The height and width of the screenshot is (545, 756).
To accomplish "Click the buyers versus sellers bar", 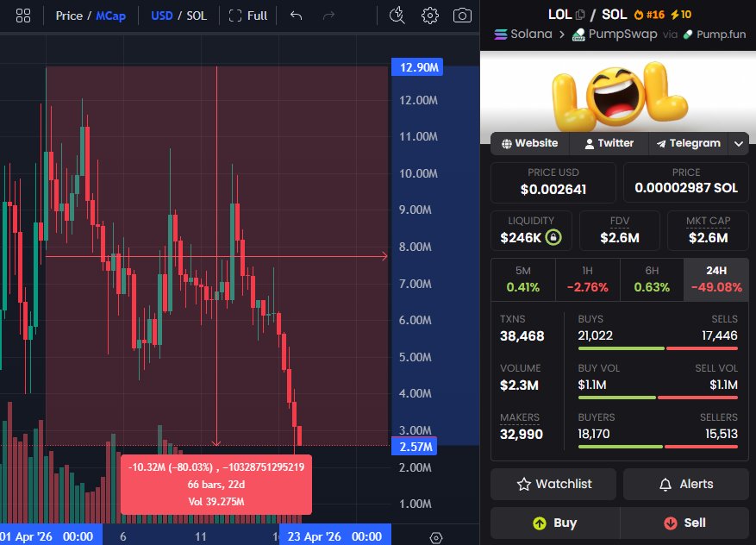I will (658, 447).
